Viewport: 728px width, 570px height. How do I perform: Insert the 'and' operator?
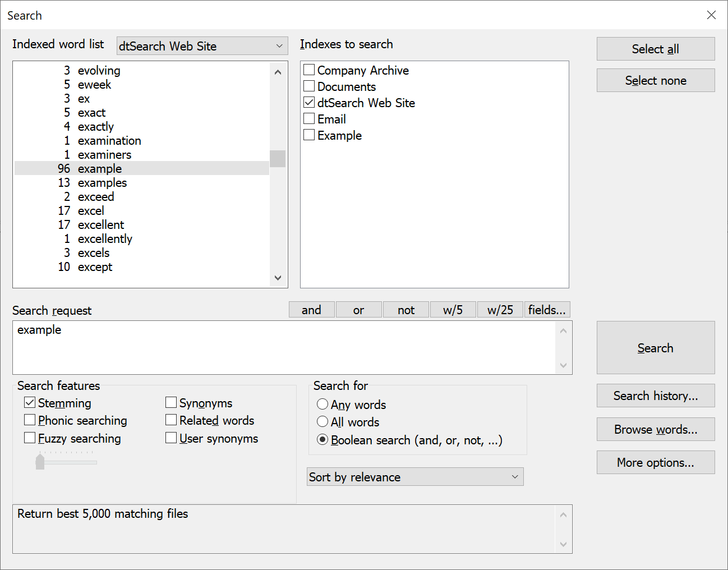[x=312, y=310]
